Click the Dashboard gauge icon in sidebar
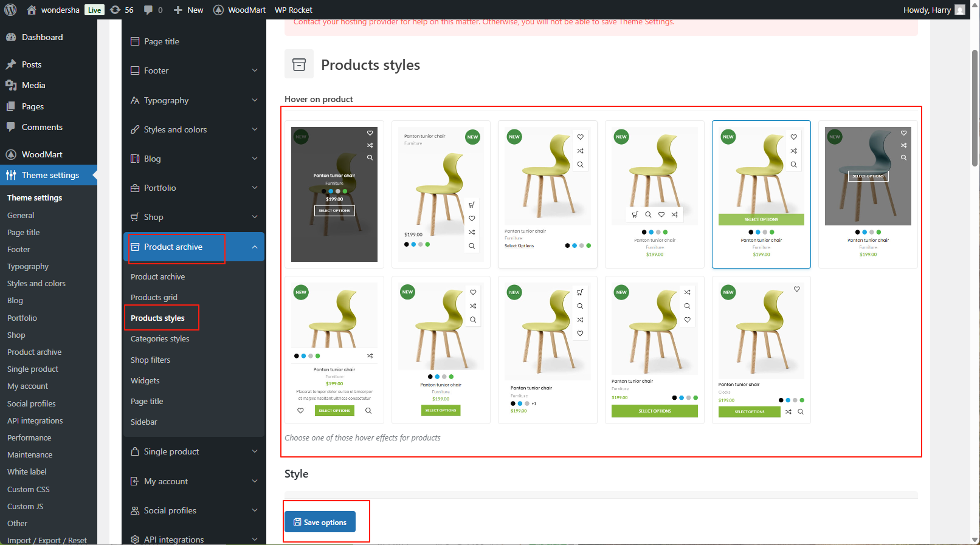The image size is (980, 545). pos(11,37)
